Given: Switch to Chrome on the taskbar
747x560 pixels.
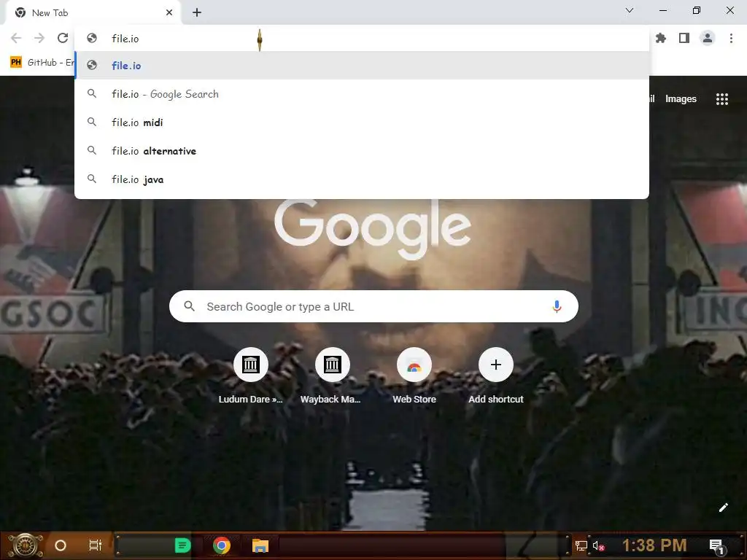Looking at the screenshot, I should point(222,545).
